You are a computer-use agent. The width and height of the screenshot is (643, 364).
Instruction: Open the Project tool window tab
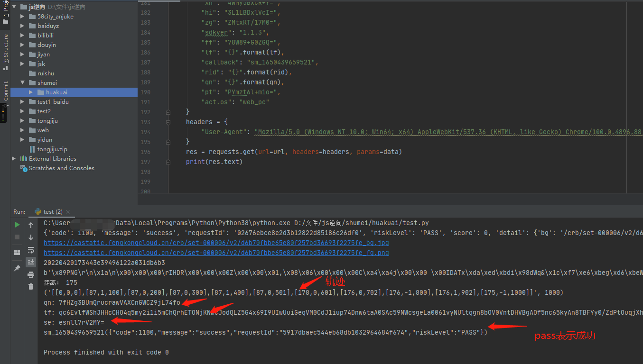tap(5, 12)
